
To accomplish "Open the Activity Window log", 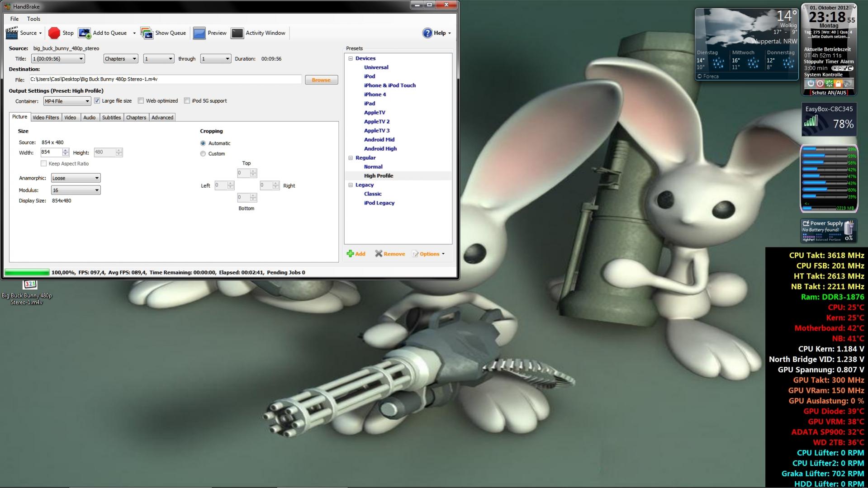I will pos(258,33).
